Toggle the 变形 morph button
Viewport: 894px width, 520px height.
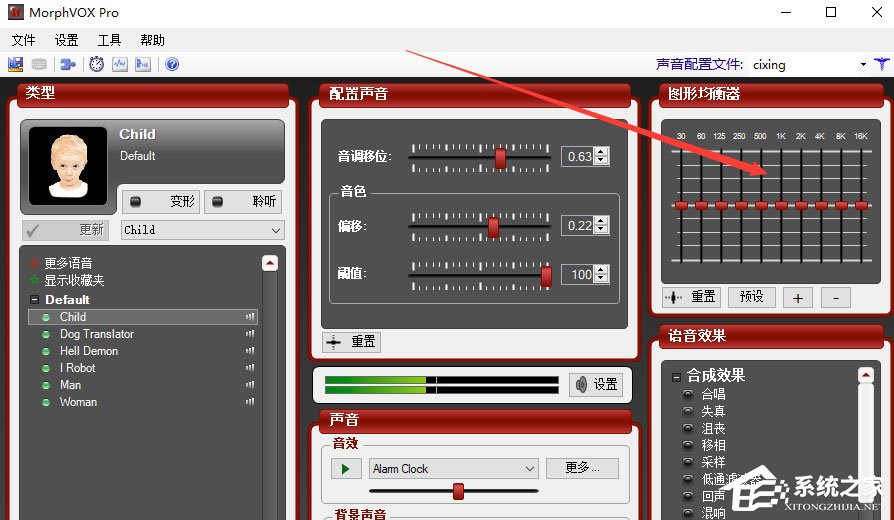[160, 201]
